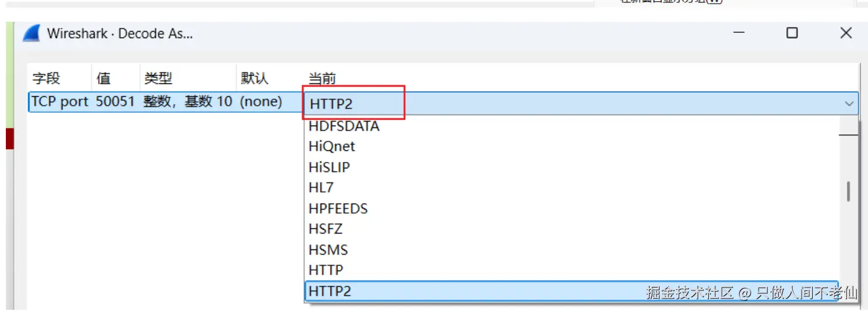This screenshot has width=868, height=311.
Task: Choose HTTP from the protocol list
Action: [x=326, y=271]
